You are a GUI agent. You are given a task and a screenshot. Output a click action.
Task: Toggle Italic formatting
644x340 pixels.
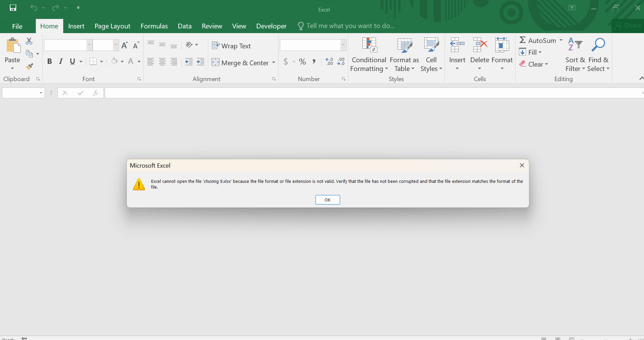tap(61, 62)
